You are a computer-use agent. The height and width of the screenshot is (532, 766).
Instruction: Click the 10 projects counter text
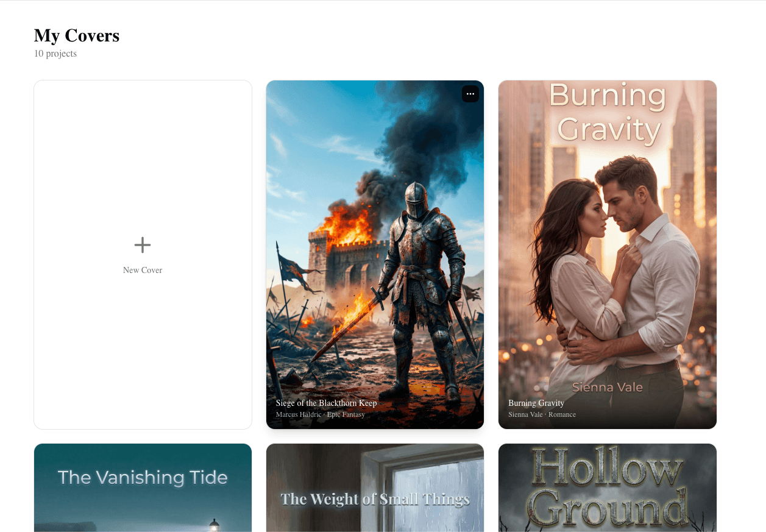[55, 54]
